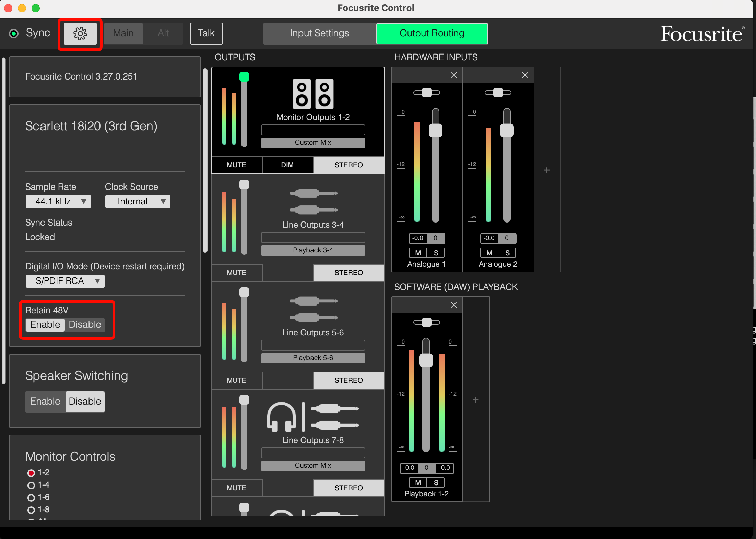Solo the Analogue 2 channel
The height and width of the screenshot is (539, 756).
pyautogui.click(x=507, y=253)
